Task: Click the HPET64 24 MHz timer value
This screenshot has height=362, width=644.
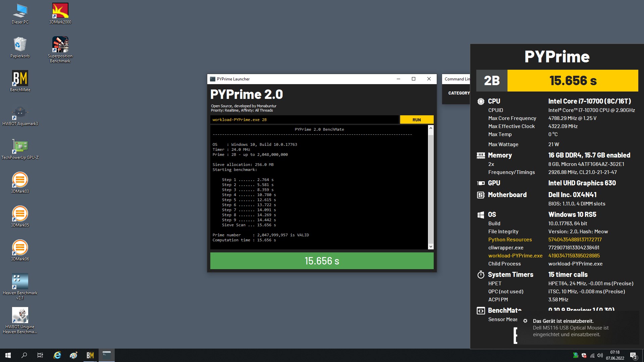Action: (x=591, y=284)
